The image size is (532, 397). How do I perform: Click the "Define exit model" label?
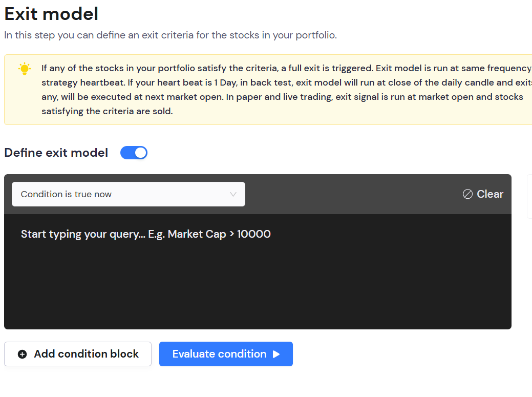pyautogui.click(x=56, y=153)
